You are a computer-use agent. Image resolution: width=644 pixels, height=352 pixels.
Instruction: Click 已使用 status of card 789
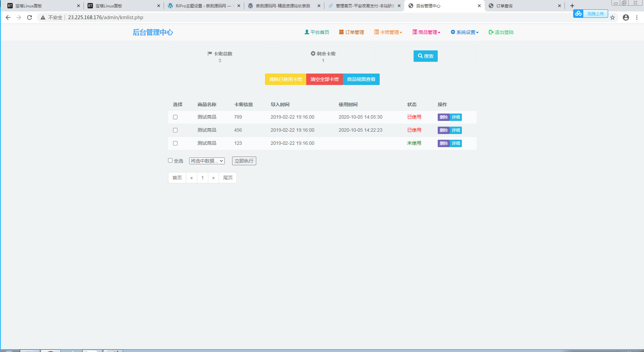coord(414,117)
